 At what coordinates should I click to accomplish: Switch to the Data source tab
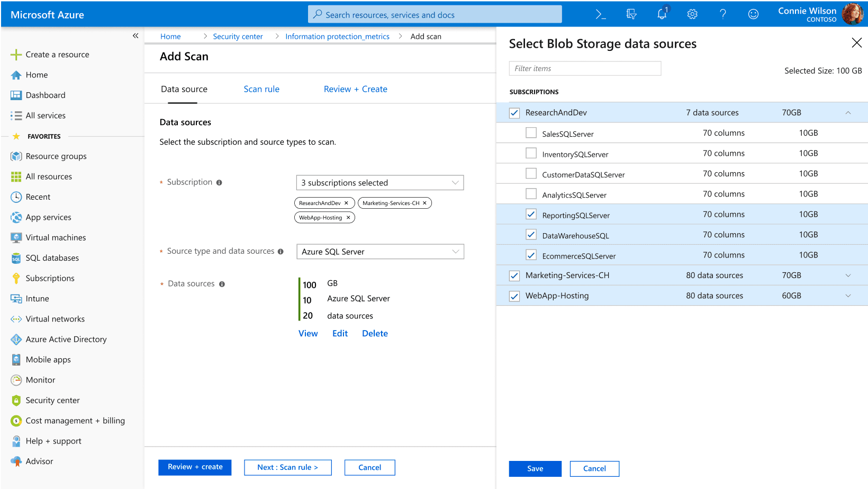(x=184, y=89)
